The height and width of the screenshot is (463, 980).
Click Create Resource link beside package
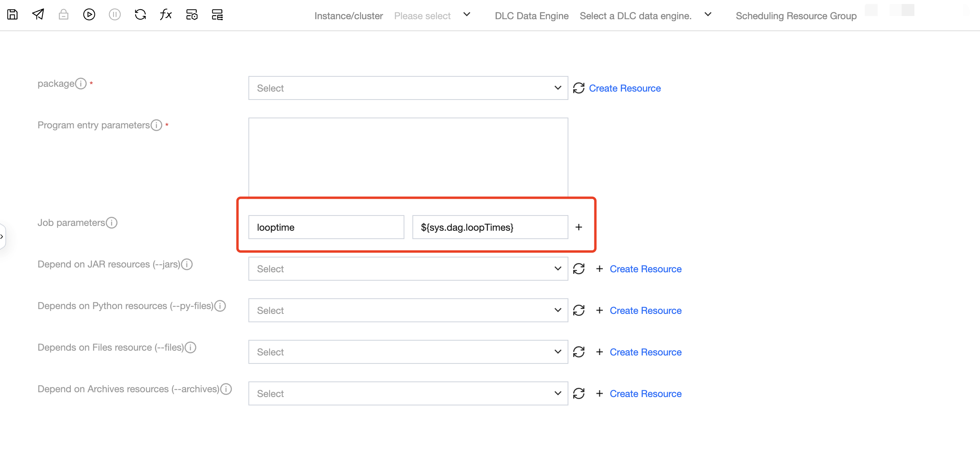624,88
